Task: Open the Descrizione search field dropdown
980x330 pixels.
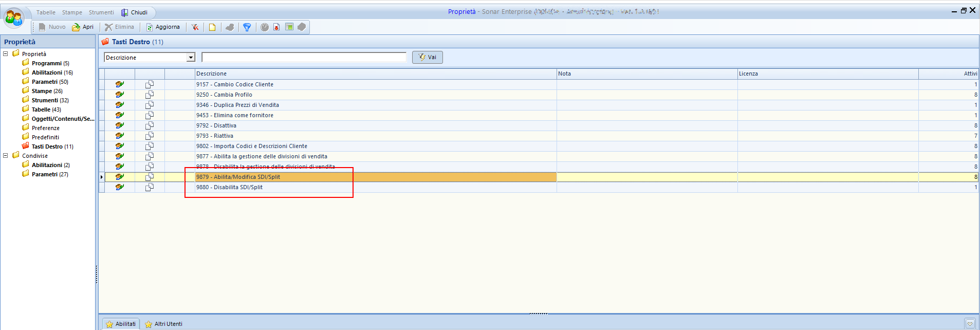Action: [x=191, y=58]
